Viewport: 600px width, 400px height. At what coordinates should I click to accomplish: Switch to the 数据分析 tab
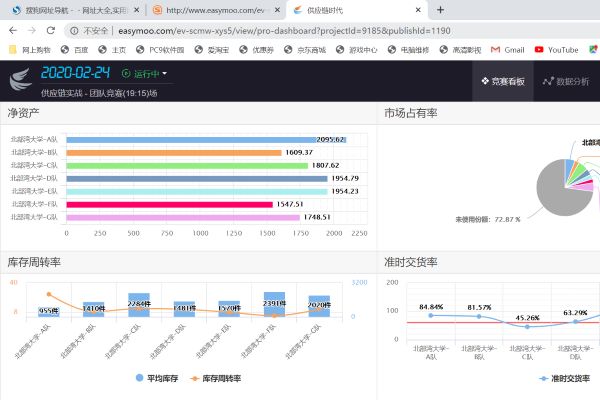coord(565,81)
